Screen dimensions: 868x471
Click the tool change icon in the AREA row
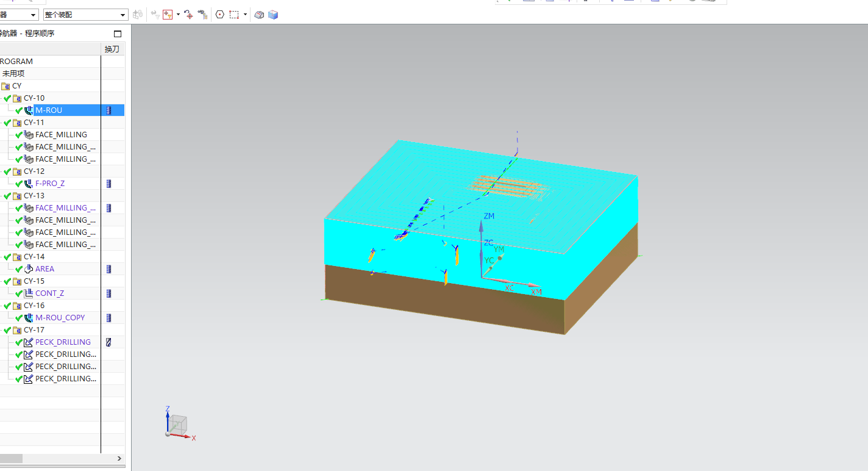pyautogui.click(x=109, y=269)
